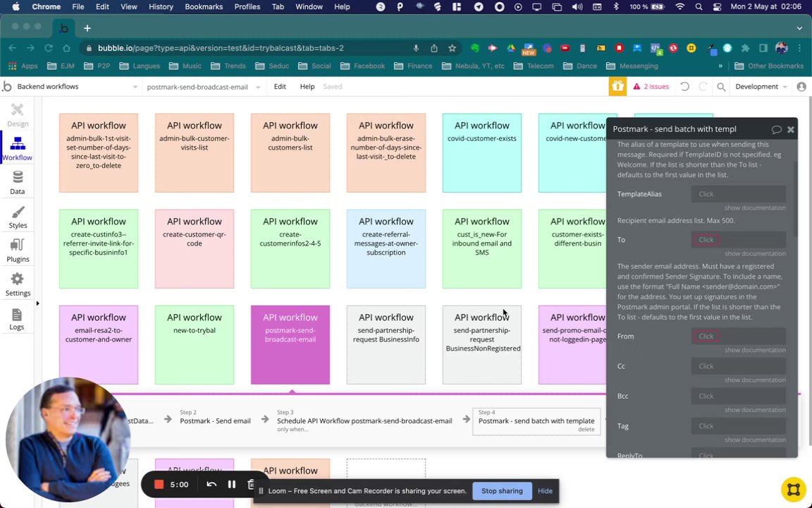The width and height of the screenshot is (812, 508).
Task: Open the Data section
Action: point(18,183)
